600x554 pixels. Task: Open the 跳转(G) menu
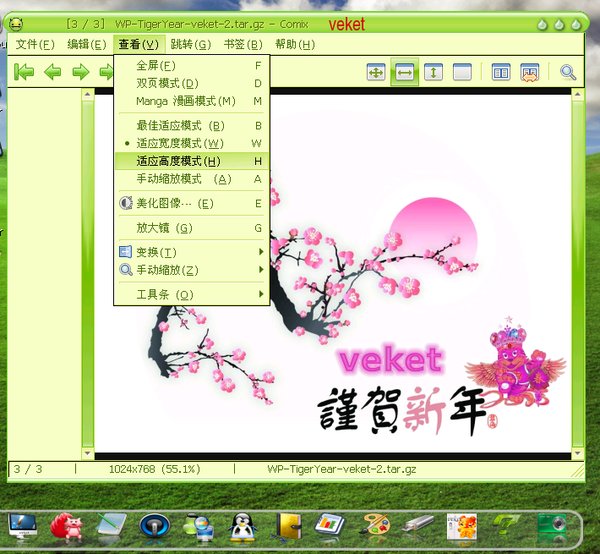pos(191,44)
